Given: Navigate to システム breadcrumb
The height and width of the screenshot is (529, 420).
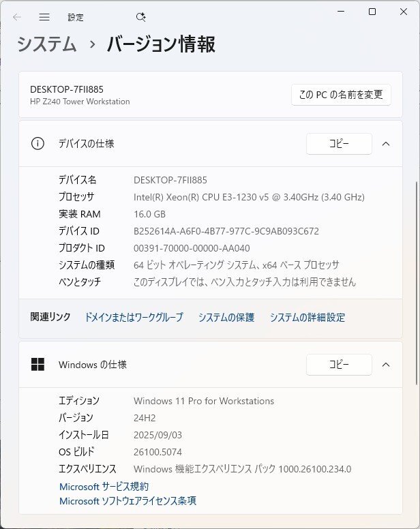Looking at the screenshot, I should [x=47, y=44].
